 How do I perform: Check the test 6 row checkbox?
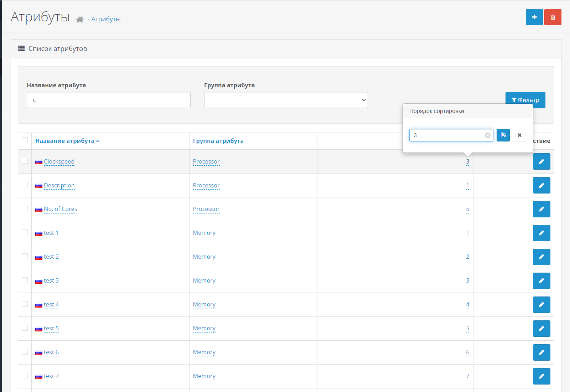25,352
